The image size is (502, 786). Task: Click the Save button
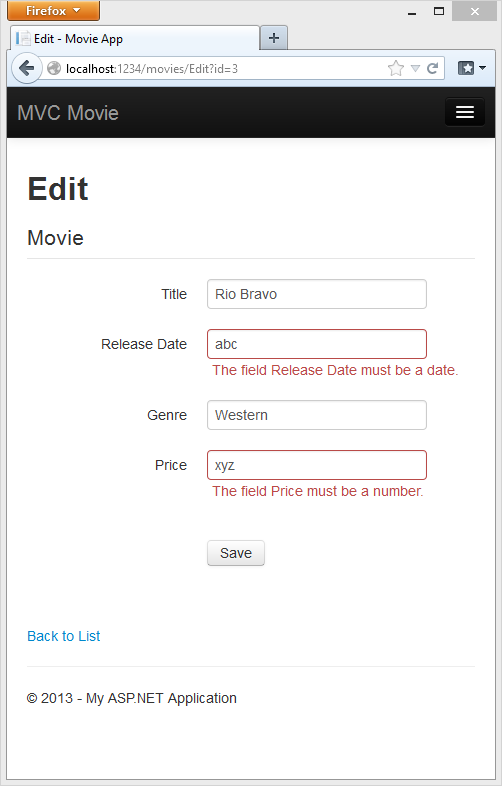click(x=236, y=553)
